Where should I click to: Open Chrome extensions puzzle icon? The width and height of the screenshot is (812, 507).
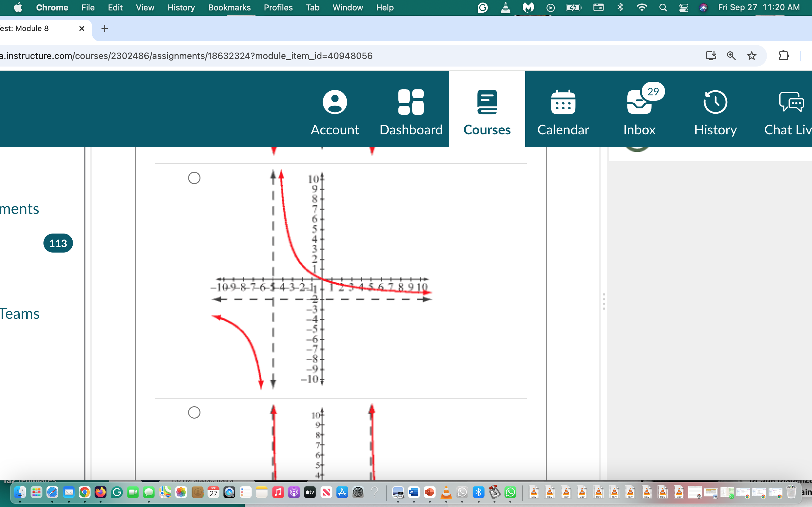tap(783, 56)
